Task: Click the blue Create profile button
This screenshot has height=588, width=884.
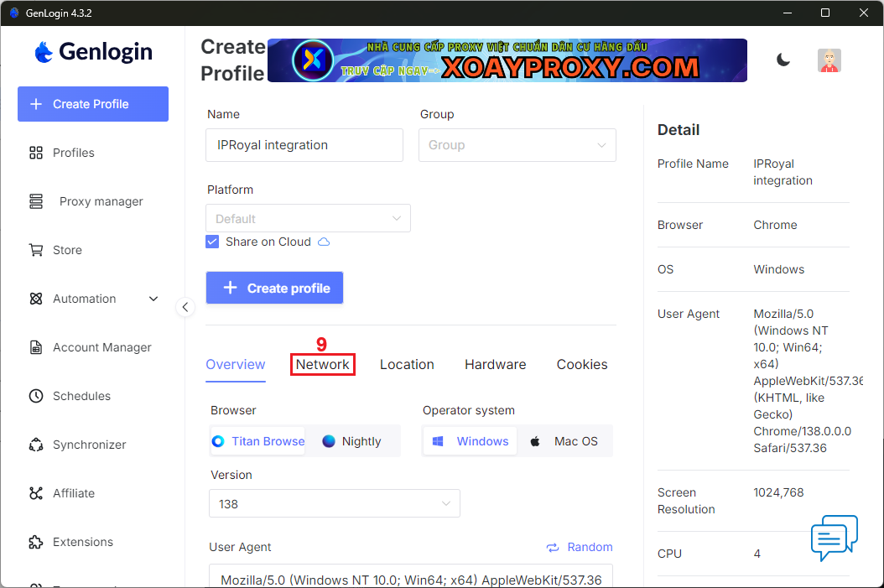Action: click(274, 288)
